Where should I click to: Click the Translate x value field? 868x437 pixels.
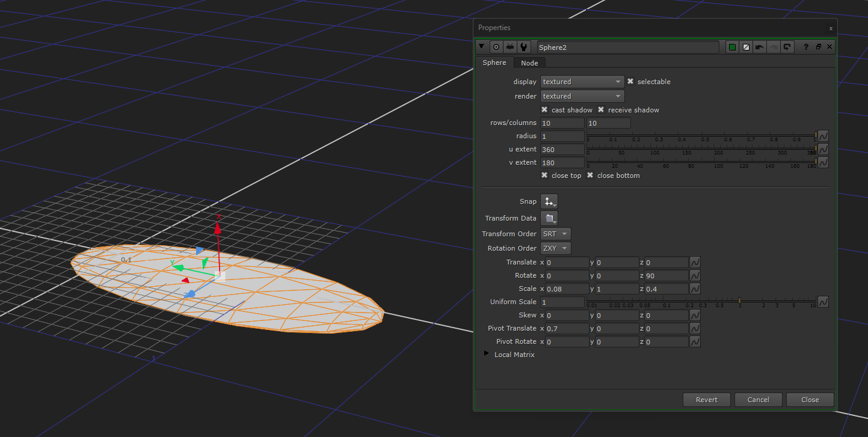coord(567,262)
